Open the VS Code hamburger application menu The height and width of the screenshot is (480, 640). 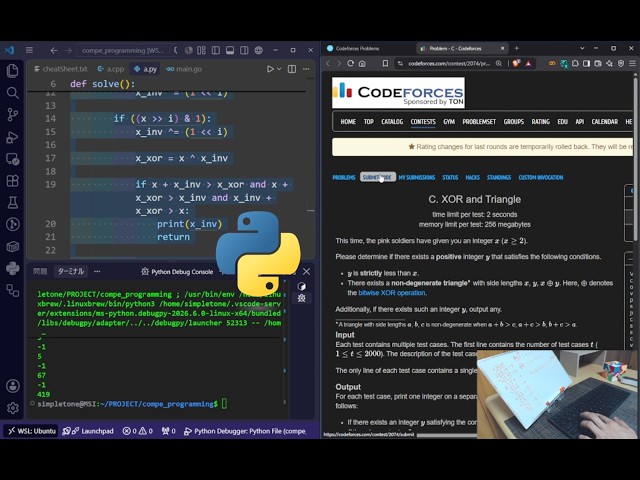(29, 50)
